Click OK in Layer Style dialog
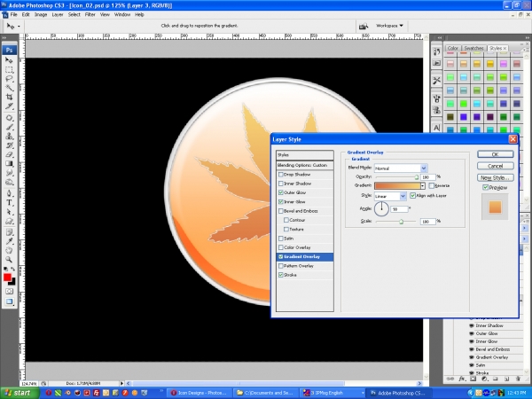 coord(496,154)
